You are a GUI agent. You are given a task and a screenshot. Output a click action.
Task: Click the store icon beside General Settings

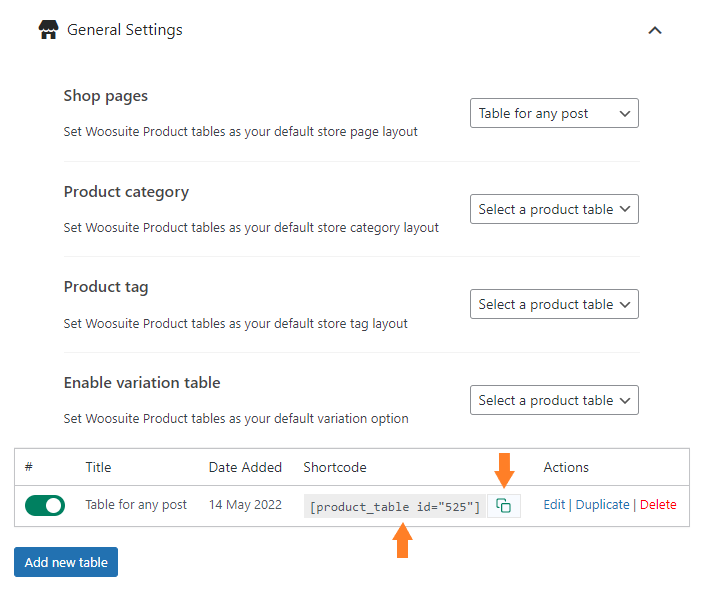click(x=48, y=30)
